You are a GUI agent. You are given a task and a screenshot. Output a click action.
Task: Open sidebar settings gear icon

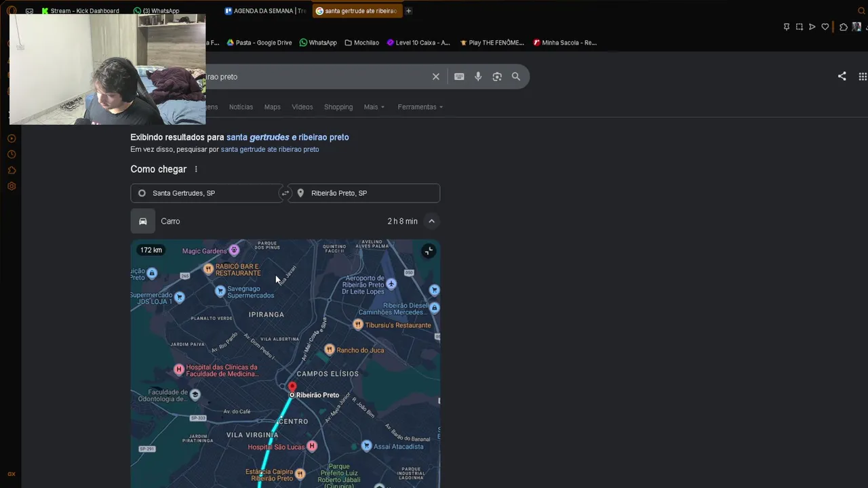pos(12,186)
